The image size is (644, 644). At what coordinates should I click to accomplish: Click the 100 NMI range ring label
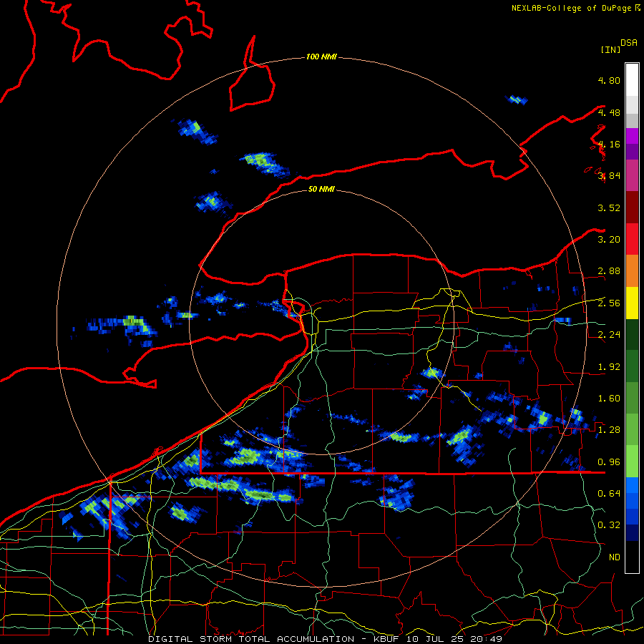(x=321, y=57)
